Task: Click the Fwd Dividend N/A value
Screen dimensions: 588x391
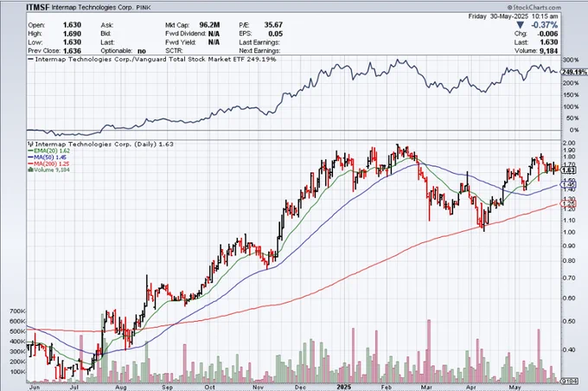Action: [214, 34]
